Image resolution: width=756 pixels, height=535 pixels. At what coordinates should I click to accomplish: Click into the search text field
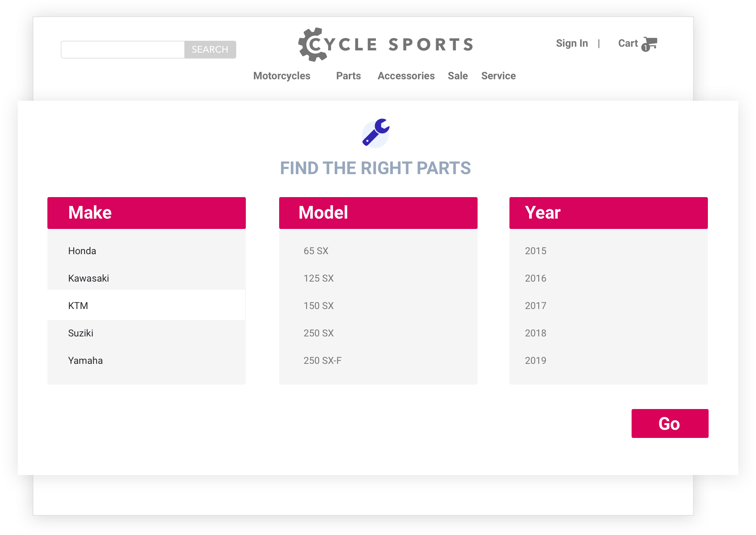pos(123,50)
